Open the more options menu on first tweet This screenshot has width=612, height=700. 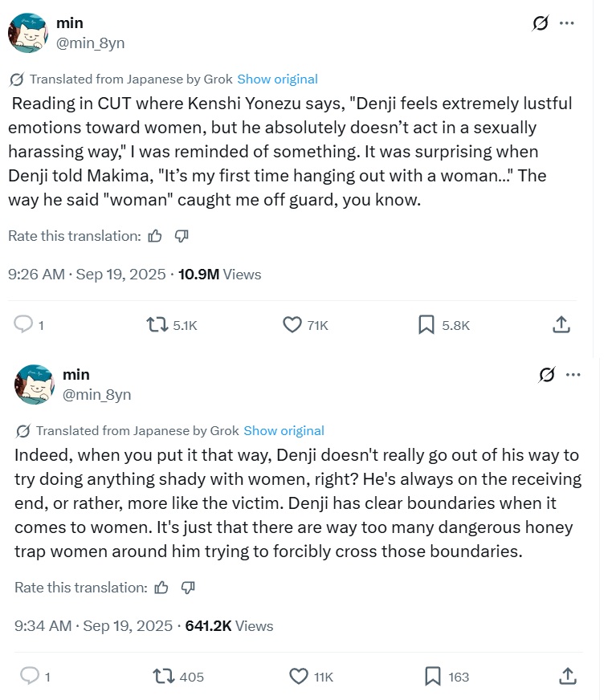click(x=567, y=23)
